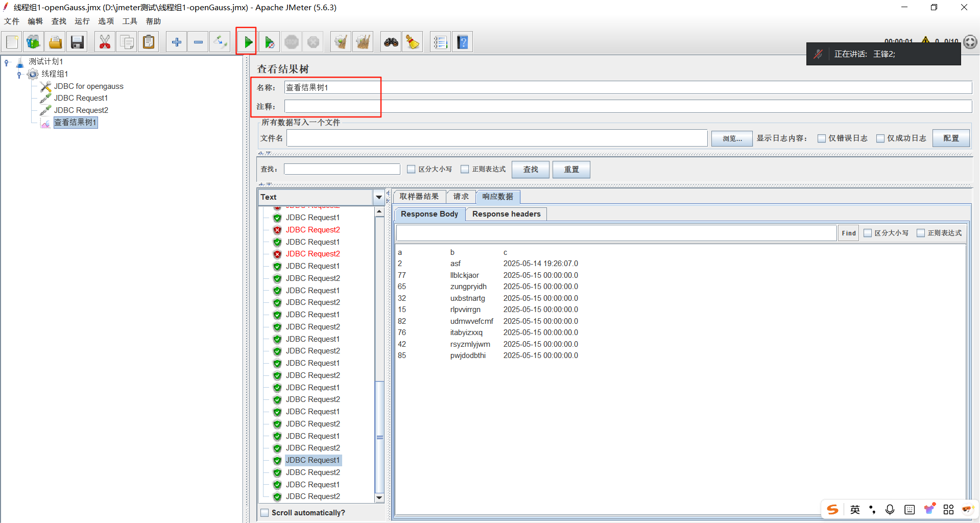Toggle 区分大小写 checkbox beside Find button
980x523 pixels.
(x=868, y=233)
